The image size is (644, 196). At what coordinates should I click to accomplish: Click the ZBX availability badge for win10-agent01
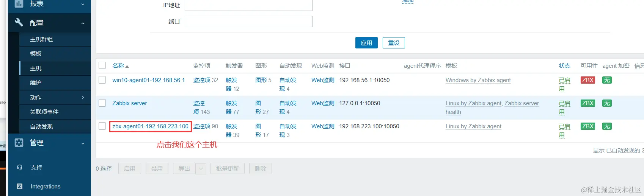tap(587, 80)
